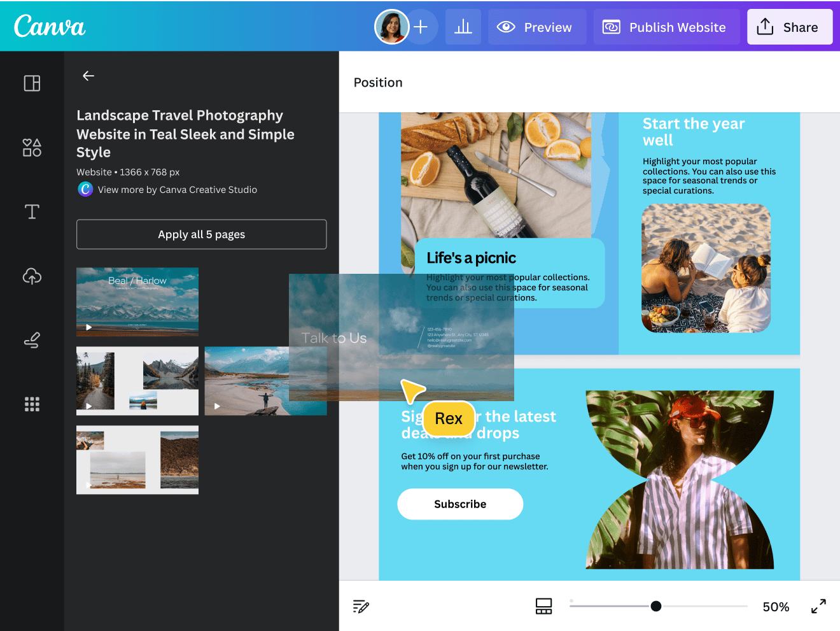Click the Preview button
The image size is (840, 631).
537,27
